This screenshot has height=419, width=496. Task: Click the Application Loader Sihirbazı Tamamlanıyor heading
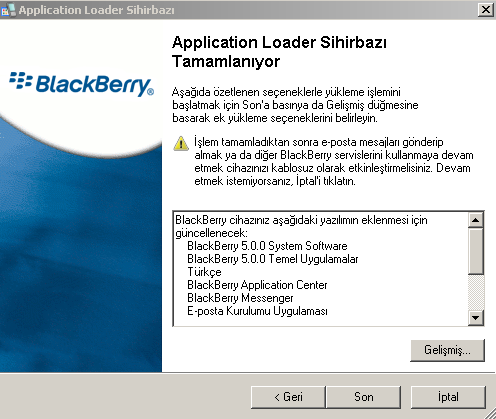pyautogui.click(x=279, y=52)
